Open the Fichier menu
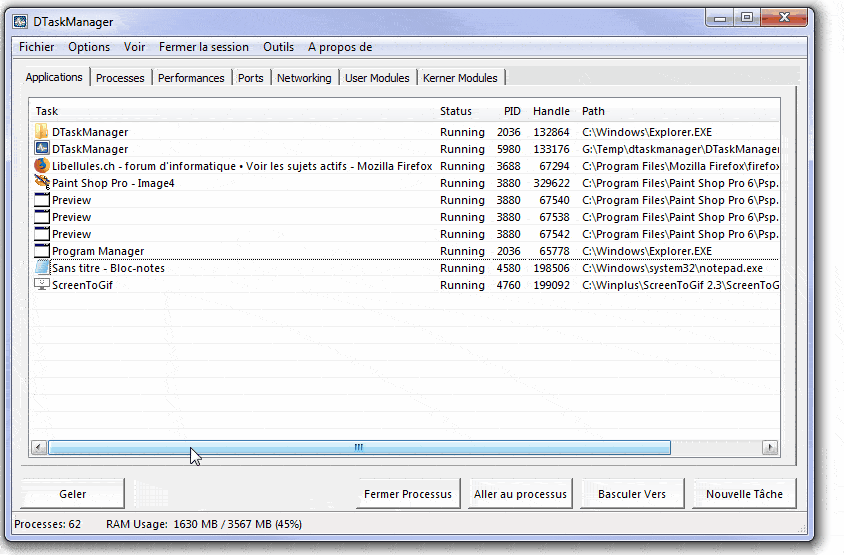The height and width of the screenshot is (555, 844). pos(37,47)
